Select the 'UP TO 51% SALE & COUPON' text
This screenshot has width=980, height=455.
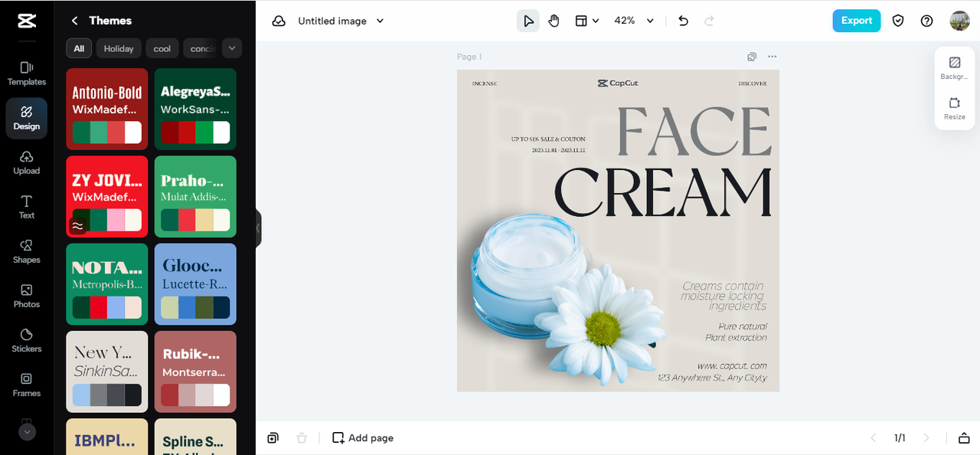(x=547, y=139)
